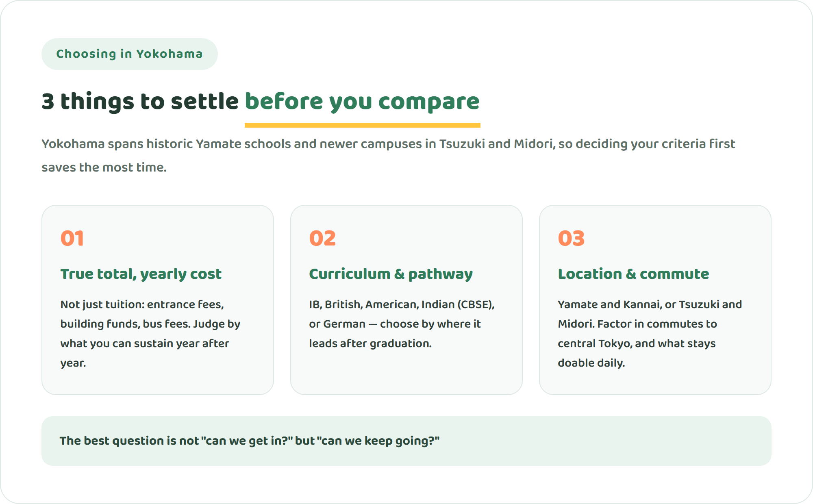Click the 'Yamate and Kannai' description text
The image size is (813, 504).
tap(650, 333)
